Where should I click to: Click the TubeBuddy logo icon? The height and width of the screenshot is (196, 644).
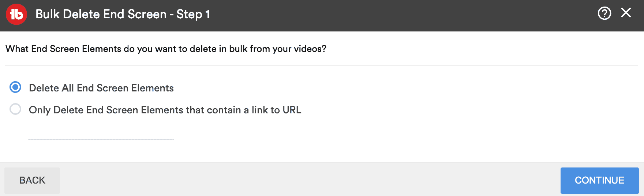[x=16, y=14]
